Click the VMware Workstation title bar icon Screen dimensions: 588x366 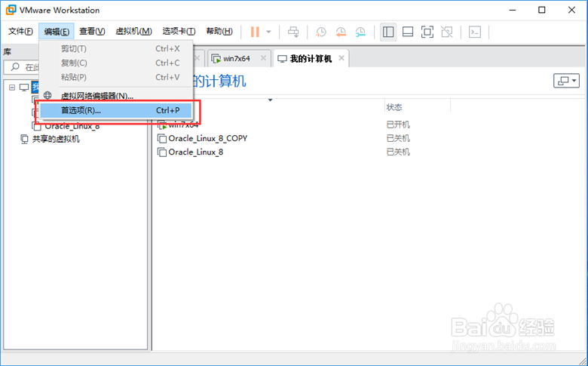[11, 10]
